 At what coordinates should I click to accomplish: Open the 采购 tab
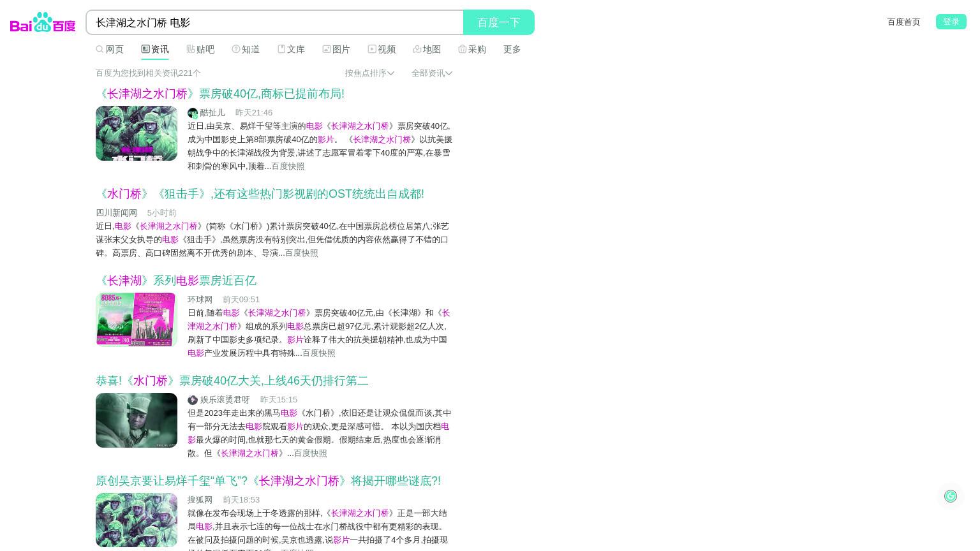[472, 49]
